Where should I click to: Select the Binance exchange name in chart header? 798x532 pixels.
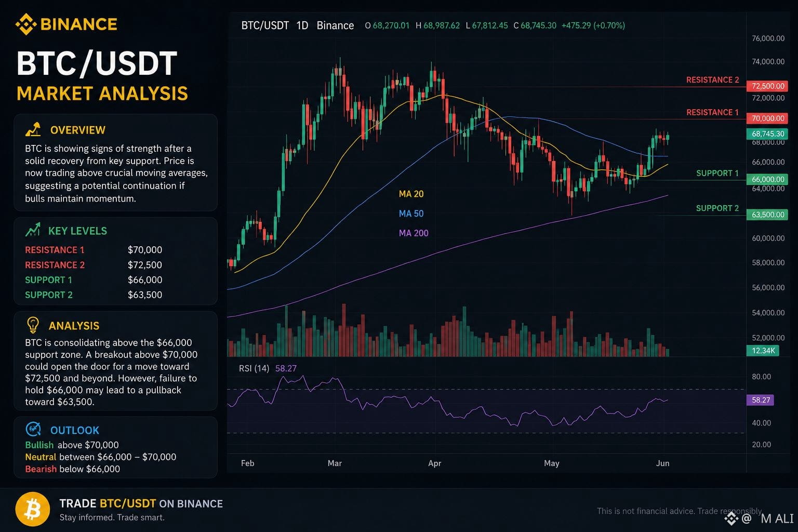point(335,25)
